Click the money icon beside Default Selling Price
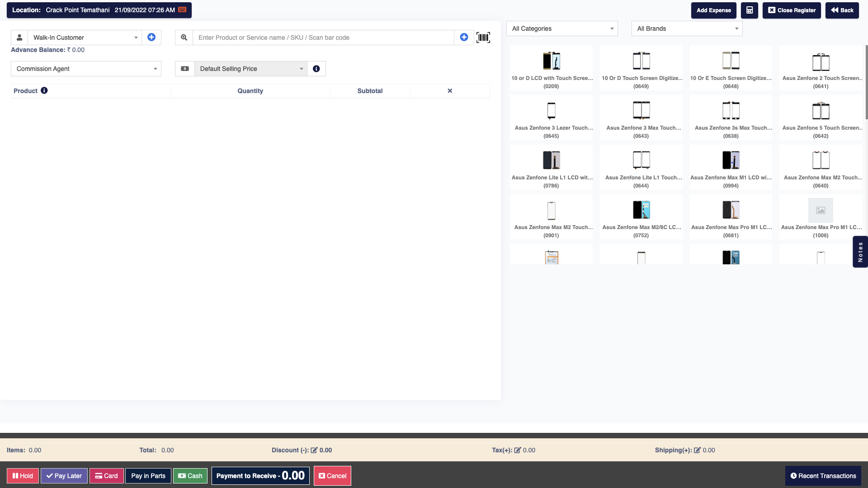 (x=184, y=69)
